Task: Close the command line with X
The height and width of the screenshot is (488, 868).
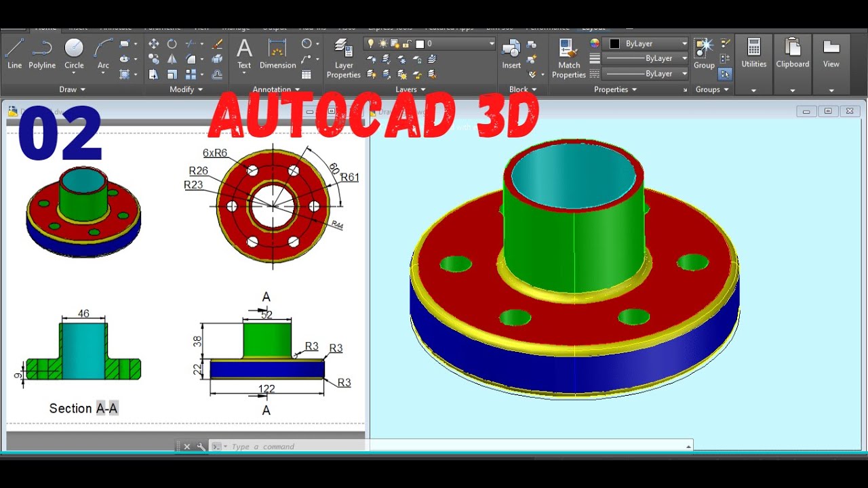Action: click(187, 447)
